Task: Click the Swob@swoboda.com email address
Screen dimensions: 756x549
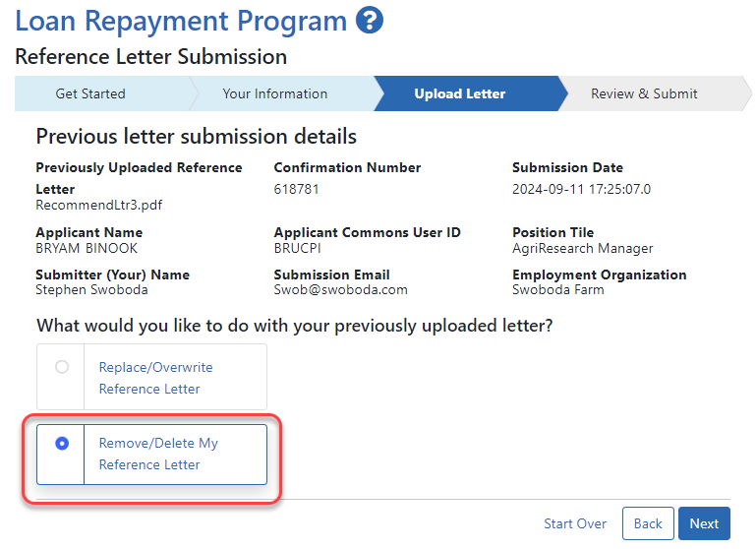Action: click(x=340, y=290)
